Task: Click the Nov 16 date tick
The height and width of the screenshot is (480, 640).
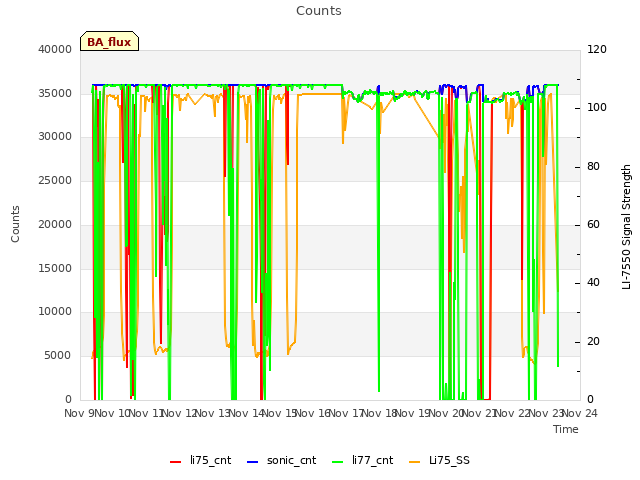Action: (x=313, y=413)
